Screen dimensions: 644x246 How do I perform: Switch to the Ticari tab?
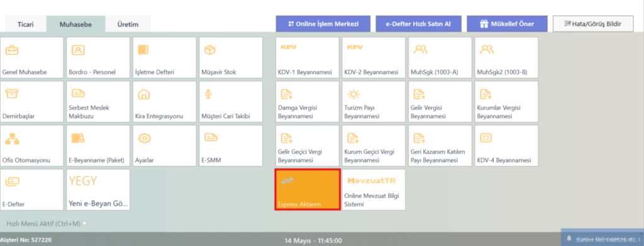[x=25, y=25]
